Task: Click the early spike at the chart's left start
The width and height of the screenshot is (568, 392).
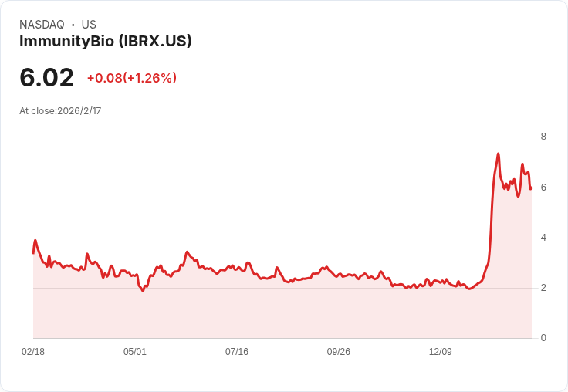Action: (x=35, y=240)
